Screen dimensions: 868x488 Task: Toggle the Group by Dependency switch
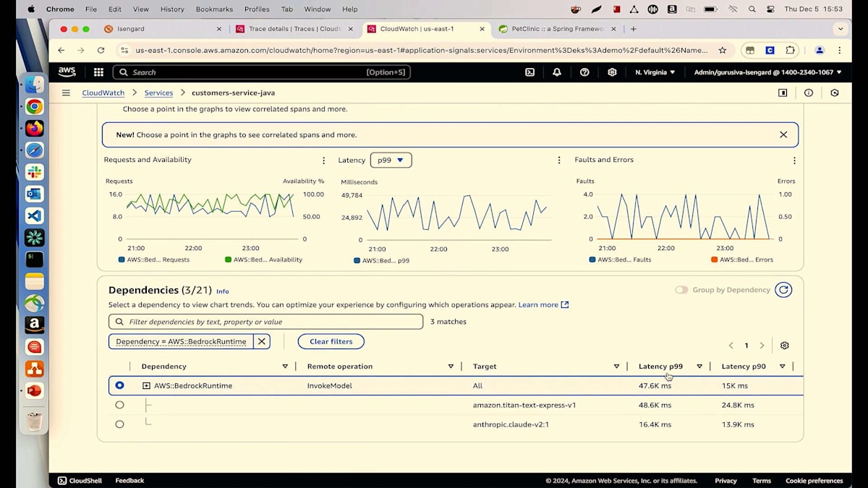point(681,290)
